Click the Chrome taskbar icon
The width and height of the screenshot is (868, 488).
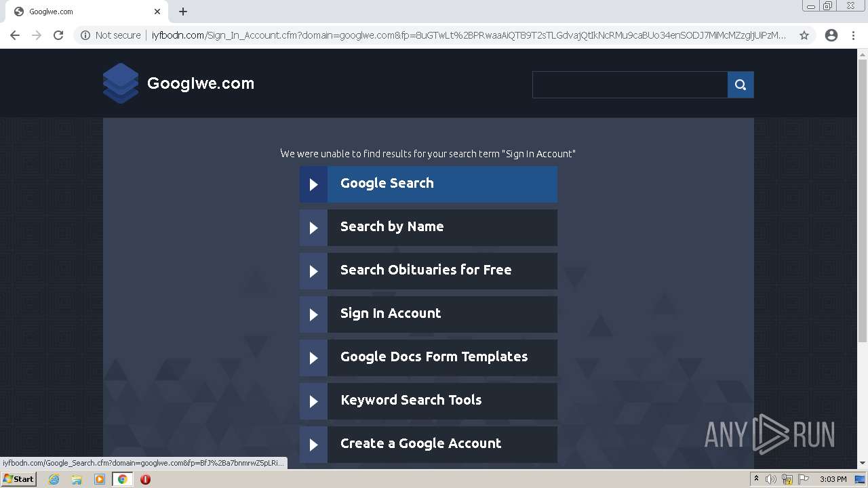pyautogui.click(x=122, y=479)
